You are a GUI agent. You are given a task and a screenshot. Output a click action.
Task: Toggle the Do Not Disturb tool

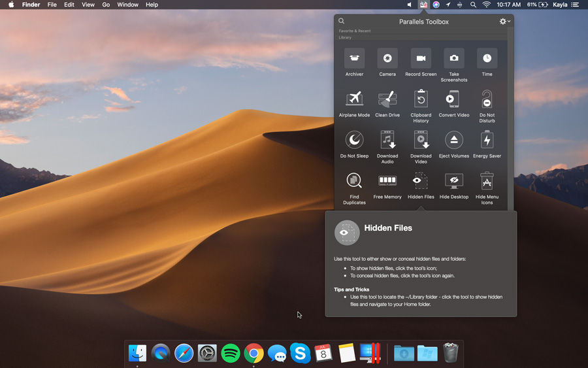click(x=487, y=107)
